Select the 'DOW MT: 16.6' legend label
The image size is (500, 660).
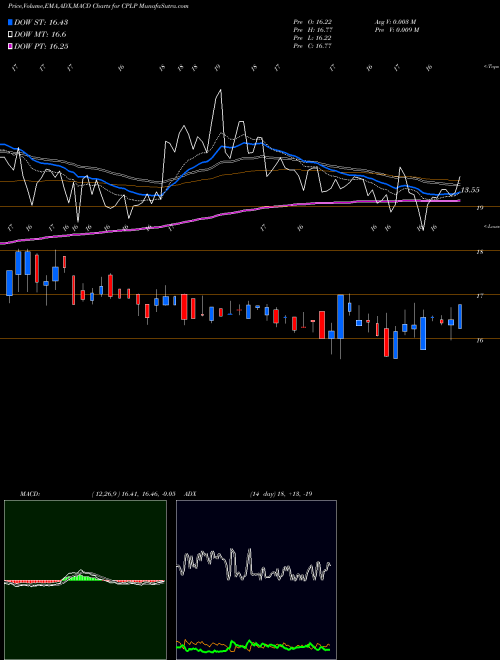click(x=40, y=35)
